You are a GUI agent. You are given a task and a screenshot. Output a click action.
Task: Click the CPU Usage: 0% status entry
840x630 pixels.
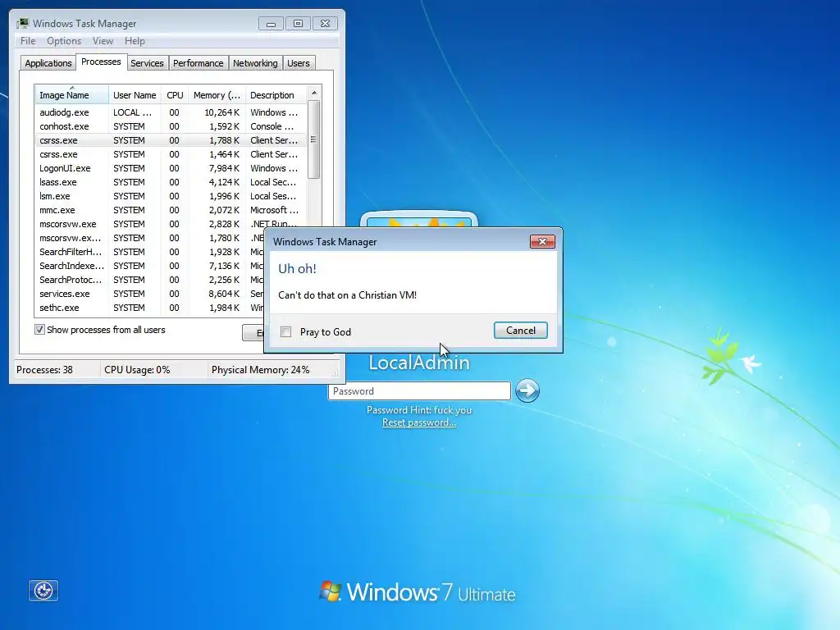[137, 370]
